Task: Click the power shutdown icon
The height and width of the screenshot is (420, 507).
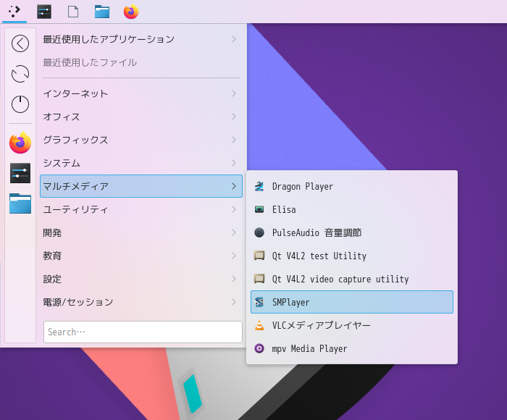Action: [20, 104]
